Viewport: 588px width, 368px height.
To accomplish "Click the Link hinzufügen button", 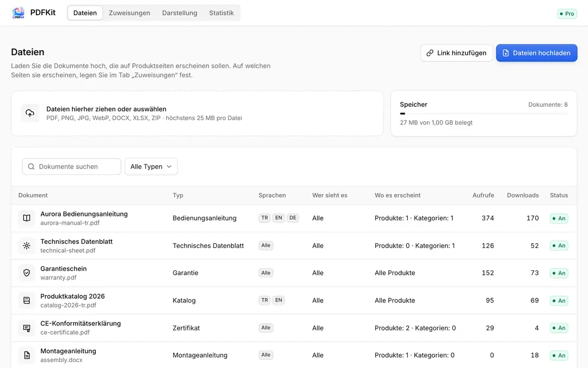I will [456, 53].
